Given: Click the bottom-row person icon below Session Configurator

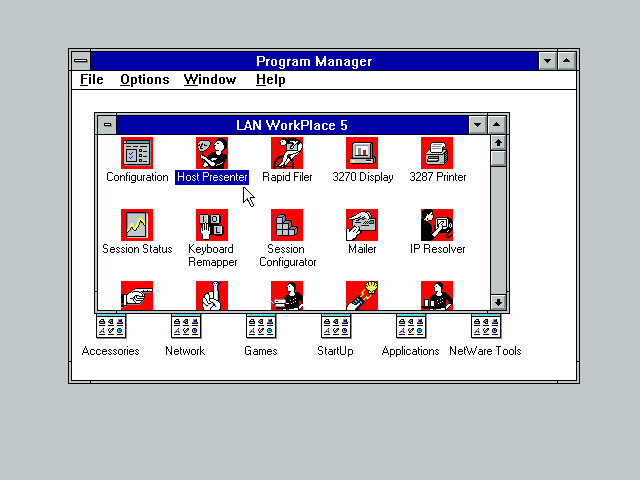Looking at the screenshot, I should 287,296.
